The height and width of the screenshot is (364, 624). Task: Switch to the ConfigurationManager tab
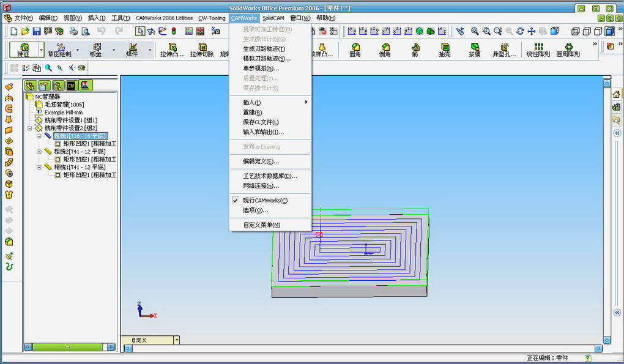tap(58, 85)
